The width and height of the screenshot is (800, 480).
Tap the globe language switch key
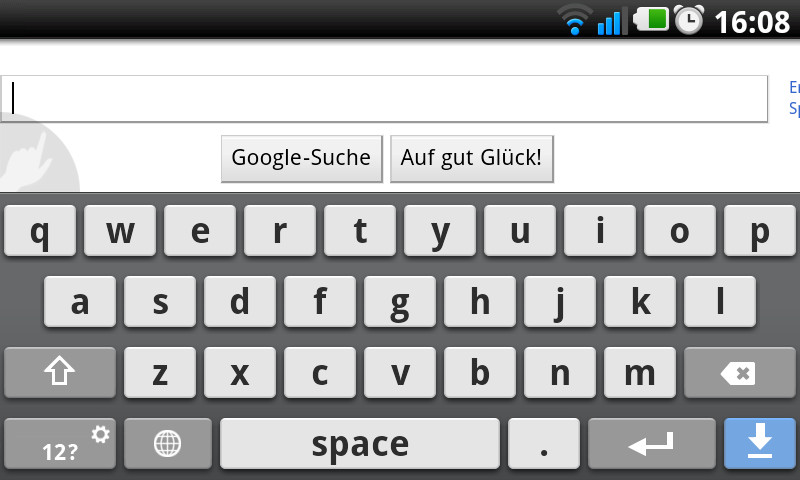[168, 443]
